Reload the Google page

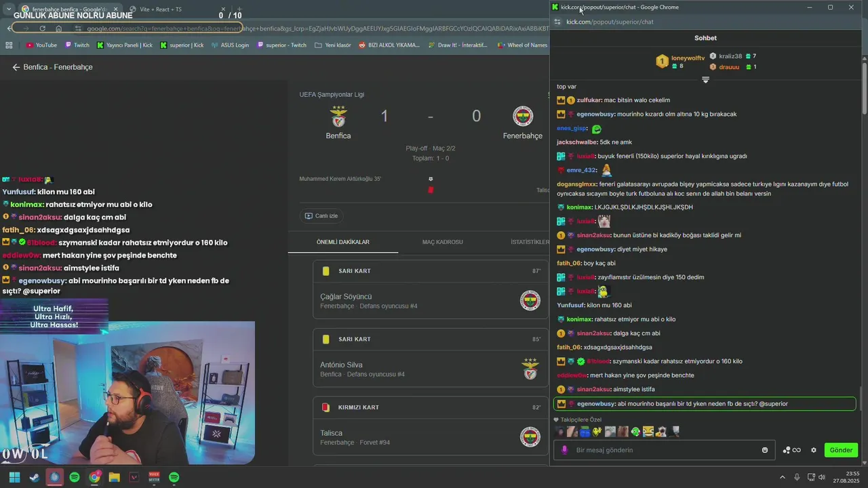point(42,28)
